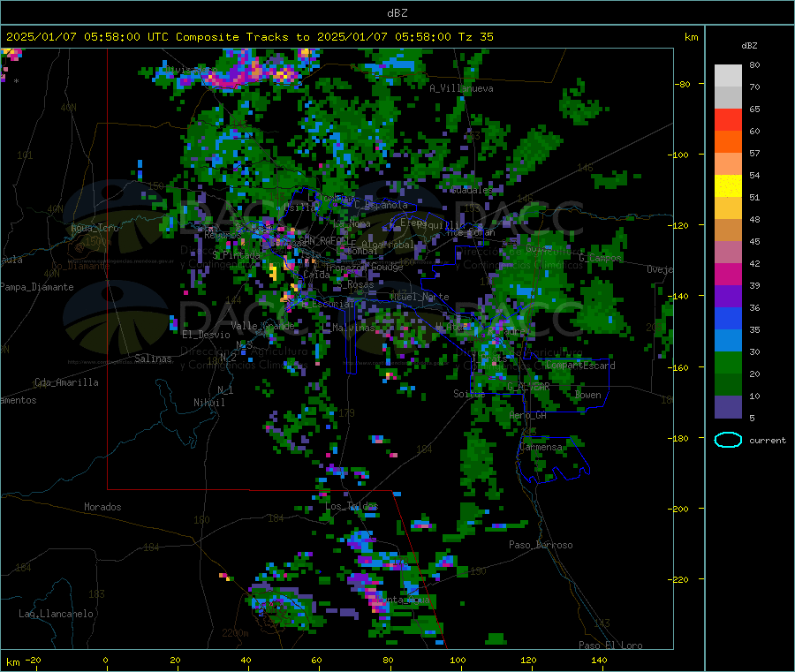Select the dark orange 57–60 dBZ swatch

click(728, 142)
